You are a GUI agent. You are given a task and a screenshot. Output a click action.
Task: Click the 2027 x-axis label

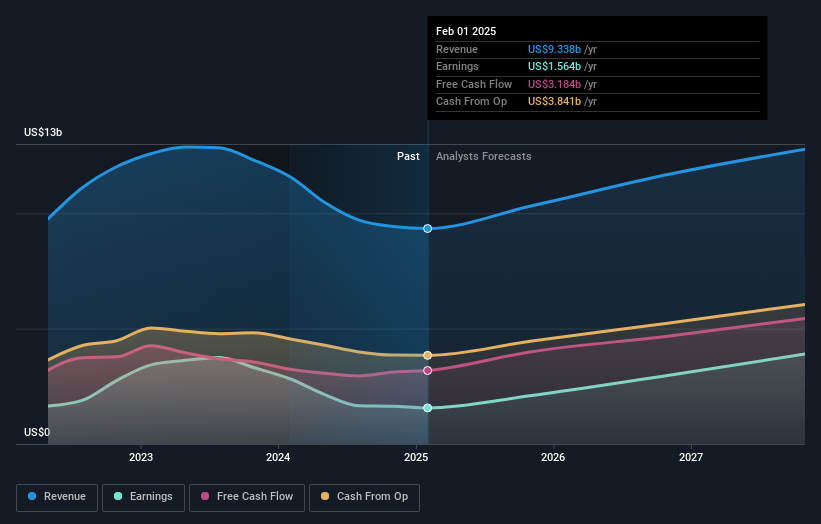click(691, 457)
